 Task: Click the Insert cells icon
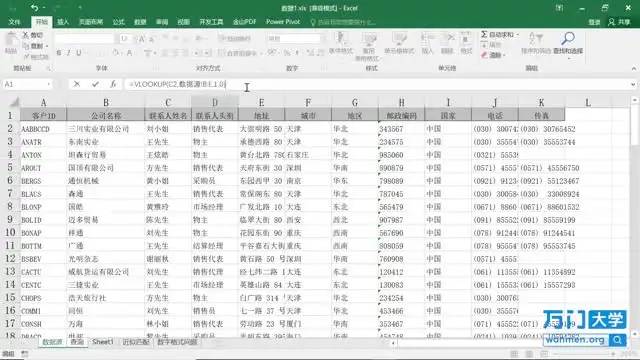[x=427, y=39]
